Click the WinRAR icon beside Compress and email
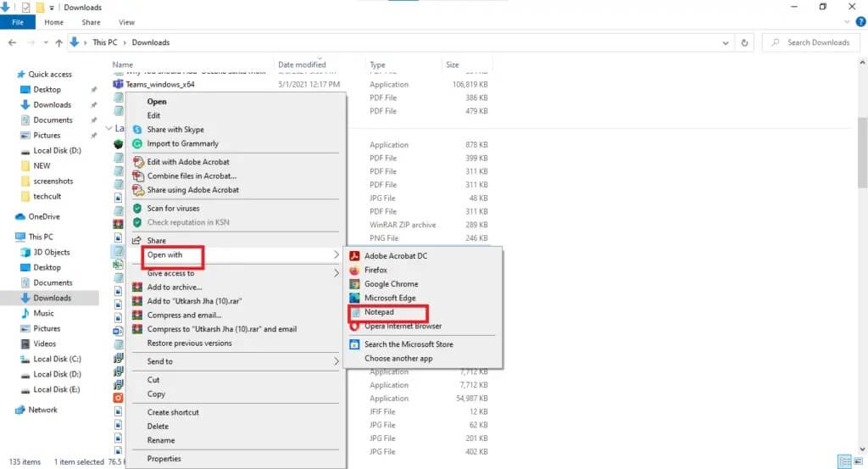 pos(137,315)
